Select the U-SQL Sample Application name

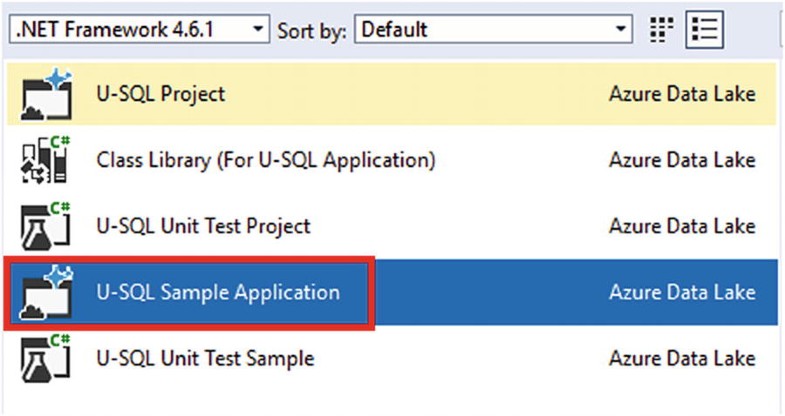(x=218, y=292)
